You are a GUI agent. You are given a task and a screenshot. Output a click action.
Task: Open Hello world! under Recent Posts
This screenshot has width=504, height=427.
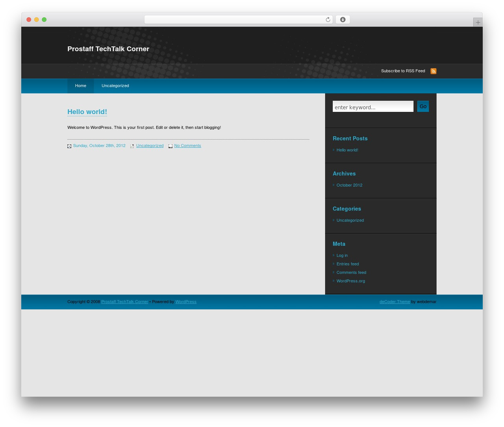pos(347,150)
